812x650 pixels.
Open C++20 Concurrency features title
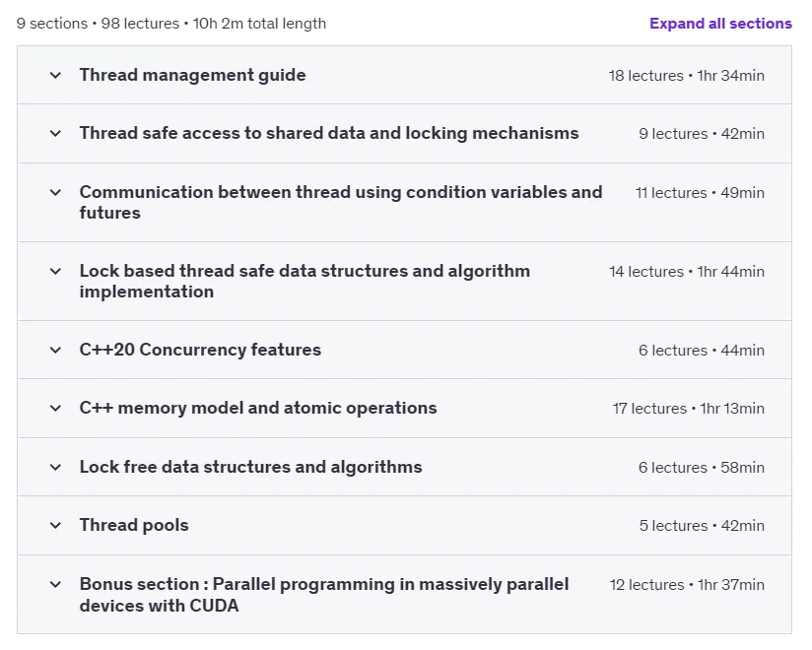coord(200,350)
